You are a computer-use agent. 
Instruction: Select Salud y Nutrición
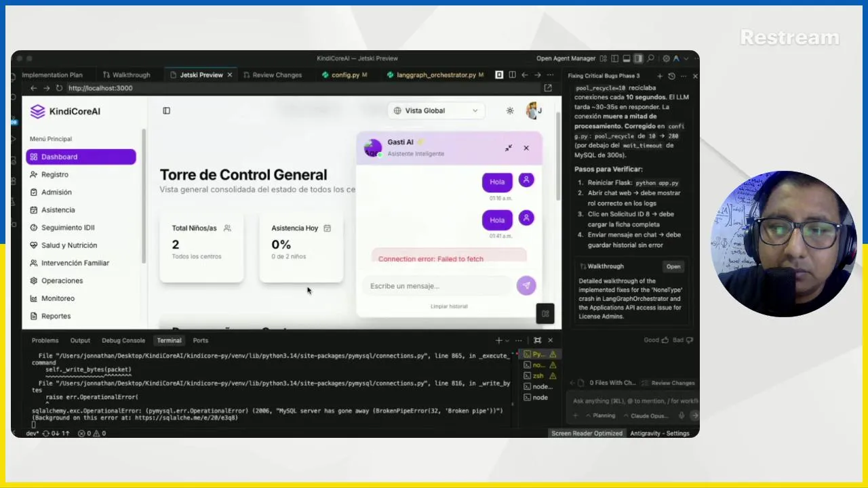coord(81,245)
